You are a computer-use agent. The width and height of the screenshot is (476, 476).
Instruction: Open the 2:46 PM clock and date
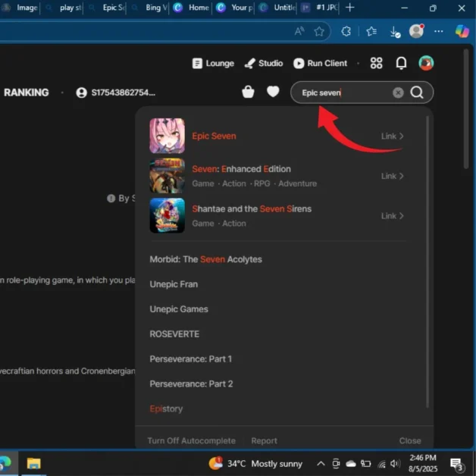click(x=422, y=463)
